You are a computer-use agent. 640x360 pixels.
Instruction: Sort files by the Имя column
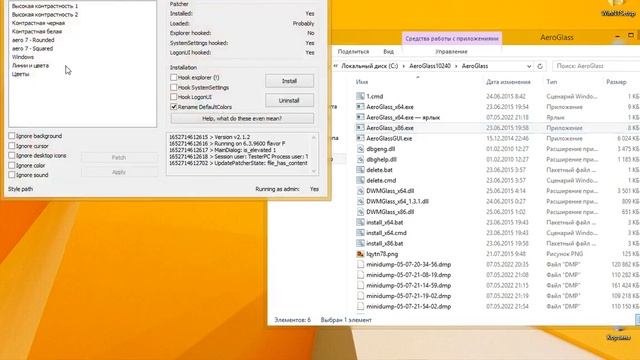coord(362,82)
